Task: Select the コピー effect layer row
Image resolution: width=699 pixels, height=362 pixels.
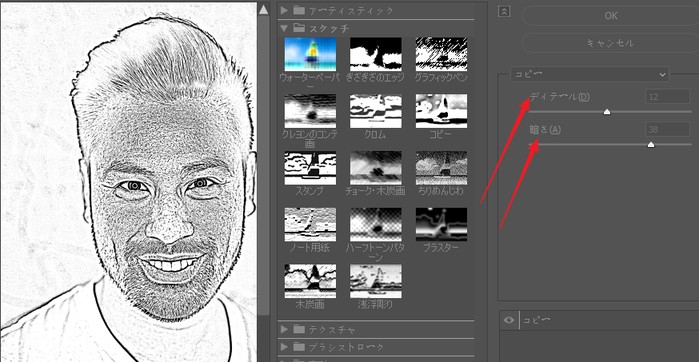Action: (599, 320)
